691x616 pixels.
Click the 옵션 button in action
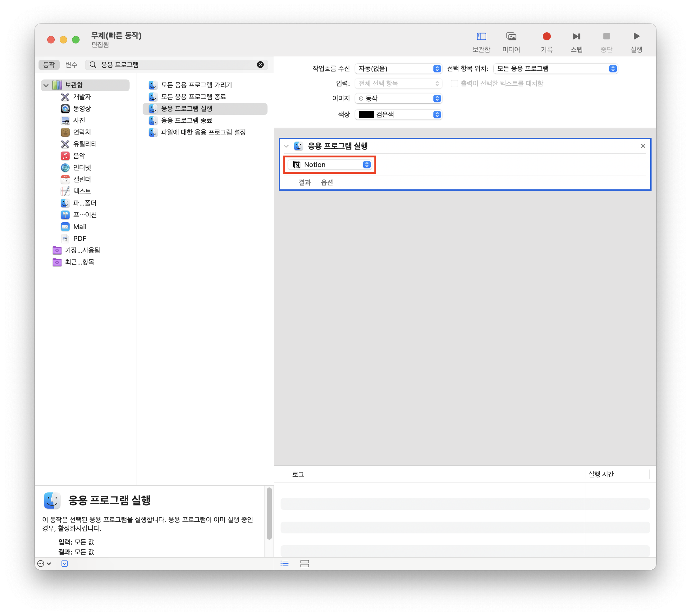(x=327, y=183)
